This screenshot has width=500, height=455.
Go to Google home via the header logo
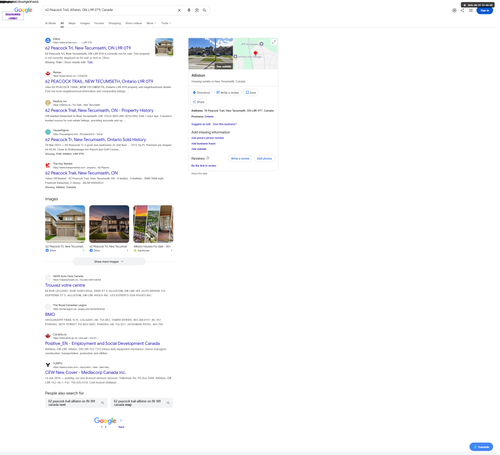click(23, 10)
